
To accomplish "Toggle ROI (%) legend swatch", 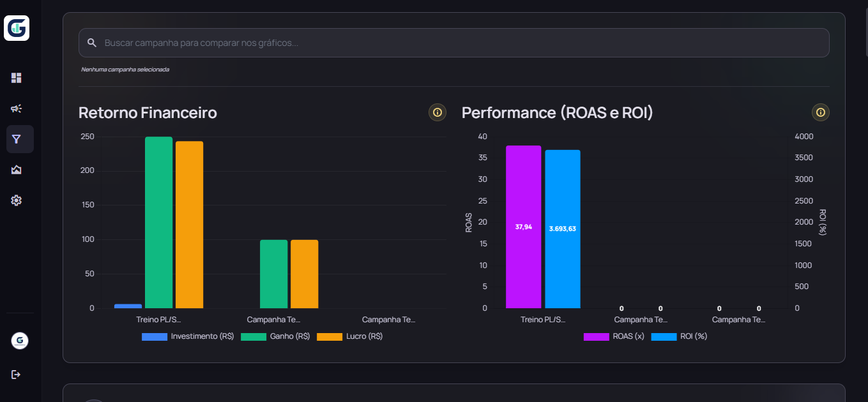I will [664, 336].
